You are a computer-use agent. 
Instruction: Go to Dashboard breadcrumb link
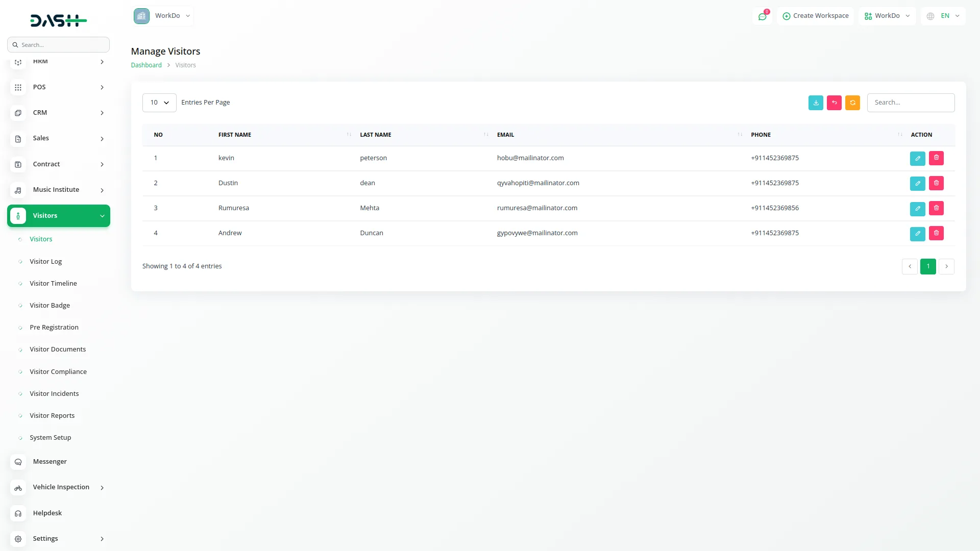(146, 65)
